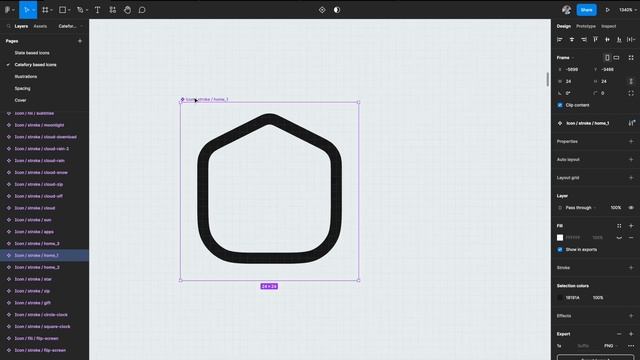Viewport: 640px width, 360px height.
Task: Select the Comment tool
Action: (142, 10)
